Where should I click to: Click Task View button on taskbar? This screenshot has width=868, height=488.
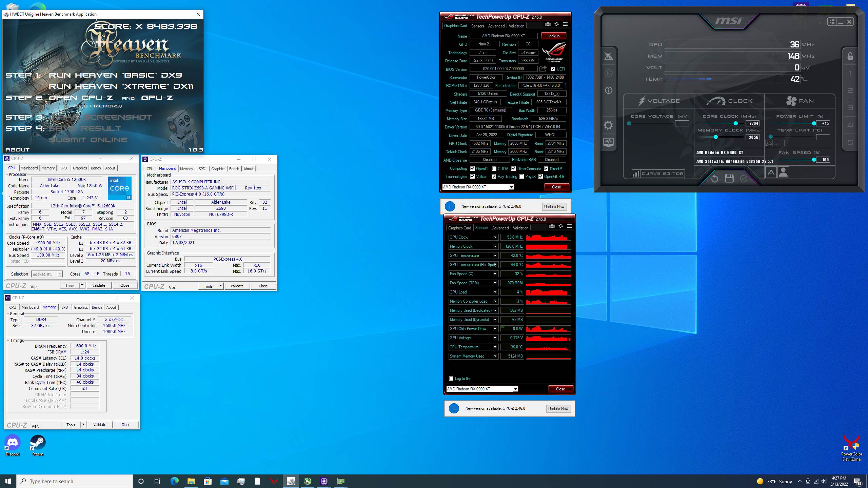(x=157, y=481)
